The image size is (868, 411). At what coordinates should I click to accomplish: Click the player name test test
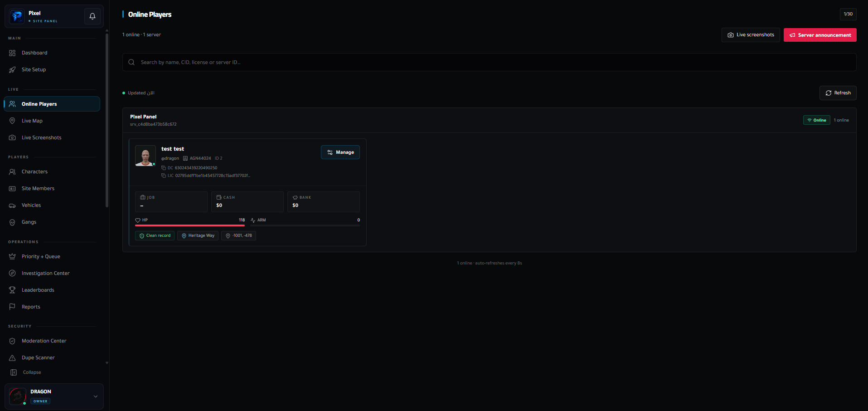click(173, 149)
